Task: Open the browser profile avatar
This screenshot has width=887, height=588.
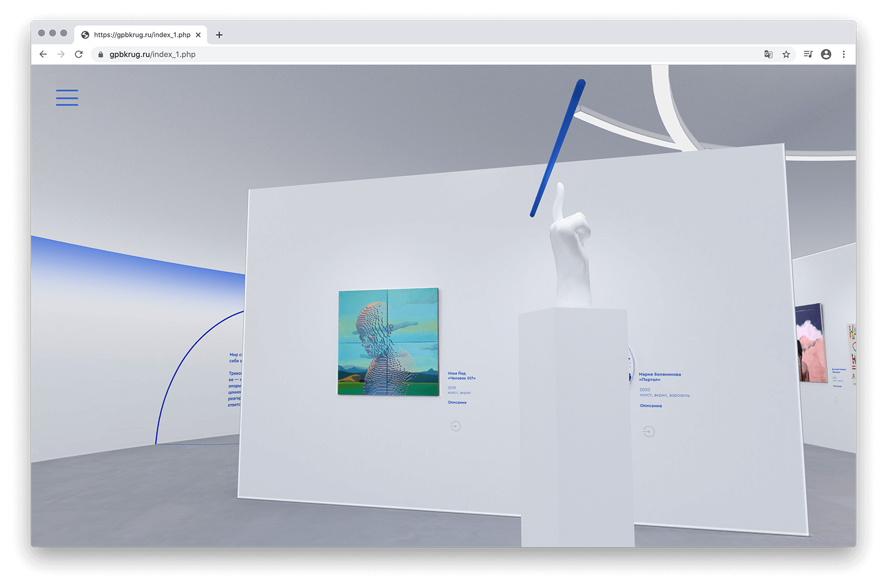Action: (x=826, y=54)
